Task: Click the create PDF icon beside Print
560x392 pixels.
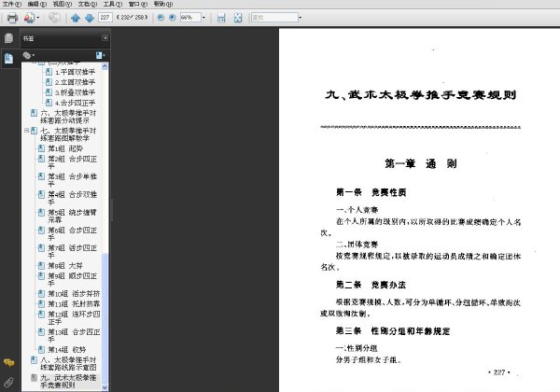Action: 29,18
